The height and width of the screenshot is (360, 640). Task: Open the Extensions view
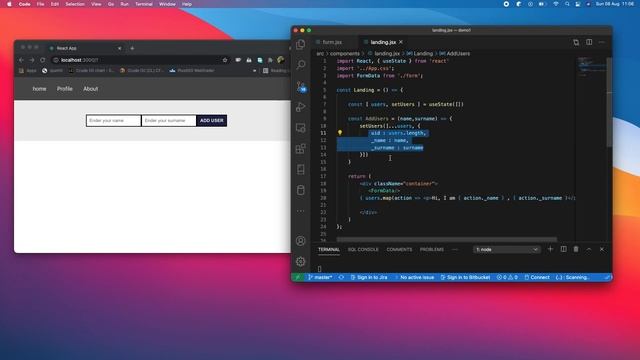301,149
